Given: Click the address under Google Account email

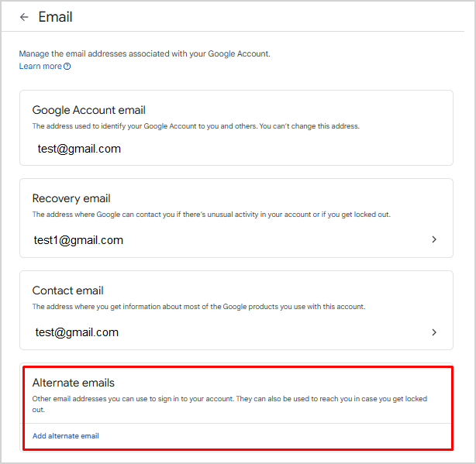Looking at the screenshot, I should click(x=79, y=149).
